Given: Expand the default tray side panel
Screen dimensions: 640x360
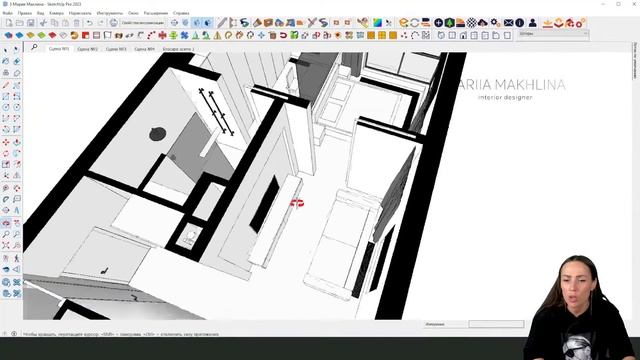Looking at the screenshot, I should [x=635, y=61].
